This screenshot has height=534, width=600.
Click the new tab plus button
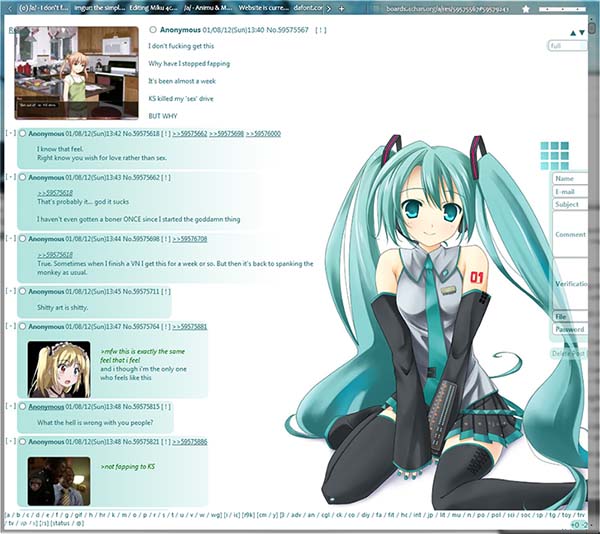(x=341, y=8)
